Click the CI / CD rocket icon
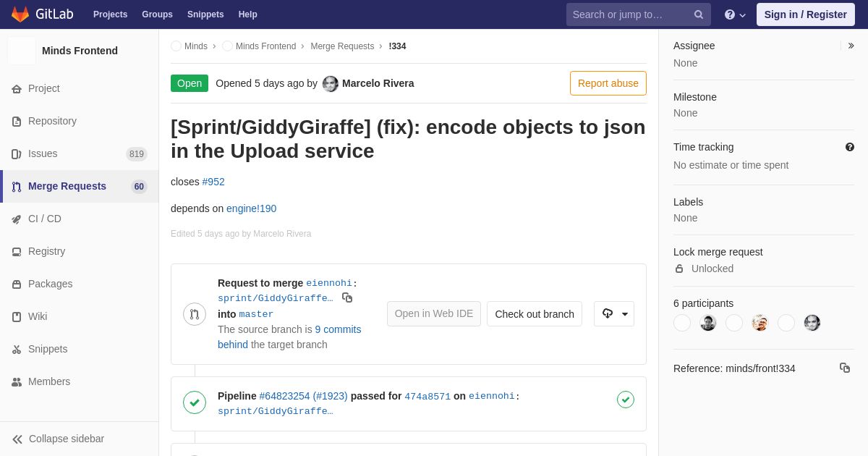This screenshot has height=456, width=868. (17, 219)
